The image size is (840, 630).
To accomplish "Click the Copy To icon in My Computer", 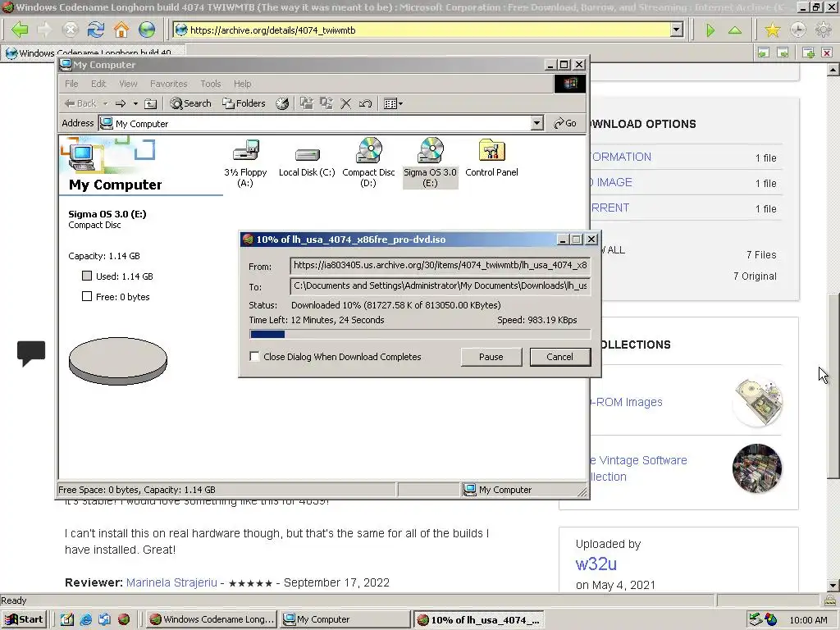I will pyautogui.click(x=326, y=103).
